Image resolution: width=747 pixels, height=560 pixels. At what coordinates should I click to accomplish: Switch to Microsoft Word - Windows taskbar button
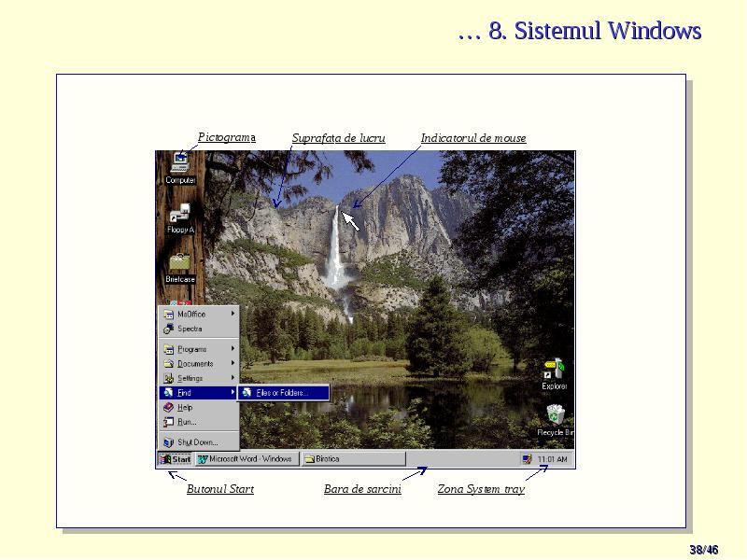(247, 459)
